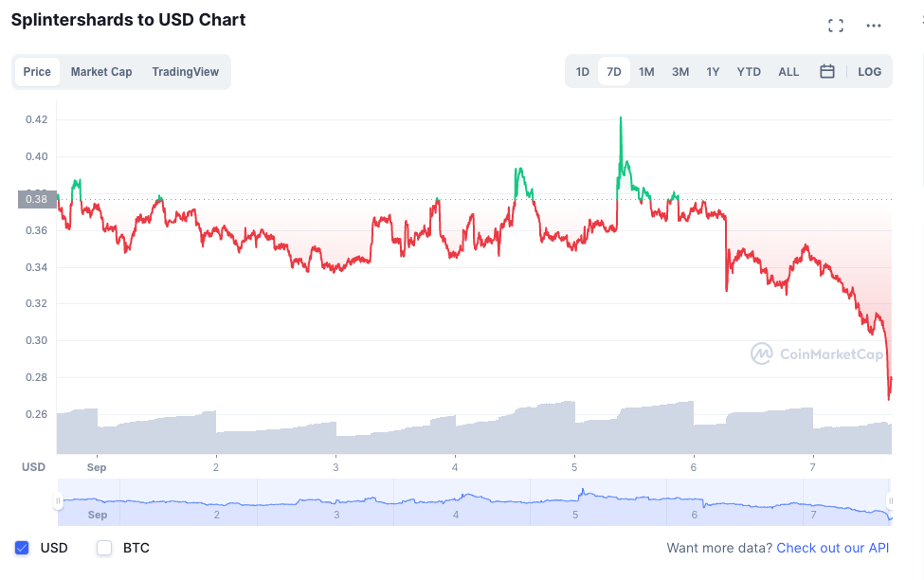Enable the BTC checkbox

coord(104,548)
